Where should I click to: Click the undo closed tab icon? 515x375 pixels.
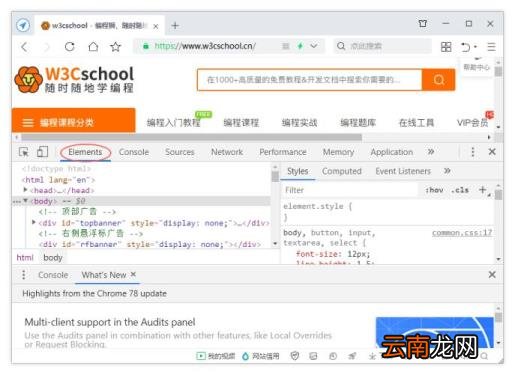coord(466,47)
